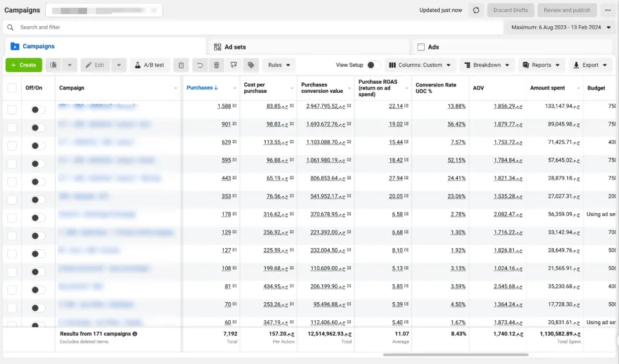Click the info marker next to 5.13 ROAS
The image size is (619, 364).
[406, 268]
